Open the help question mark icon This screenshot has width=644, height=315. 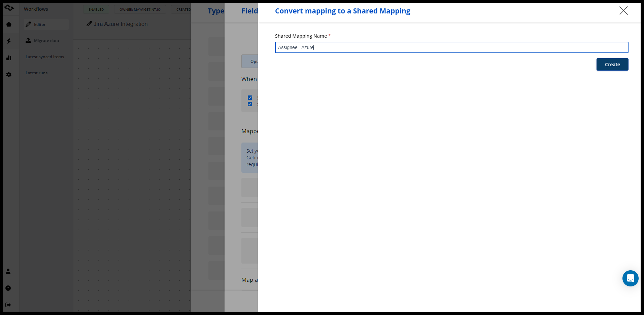point(8,288)
